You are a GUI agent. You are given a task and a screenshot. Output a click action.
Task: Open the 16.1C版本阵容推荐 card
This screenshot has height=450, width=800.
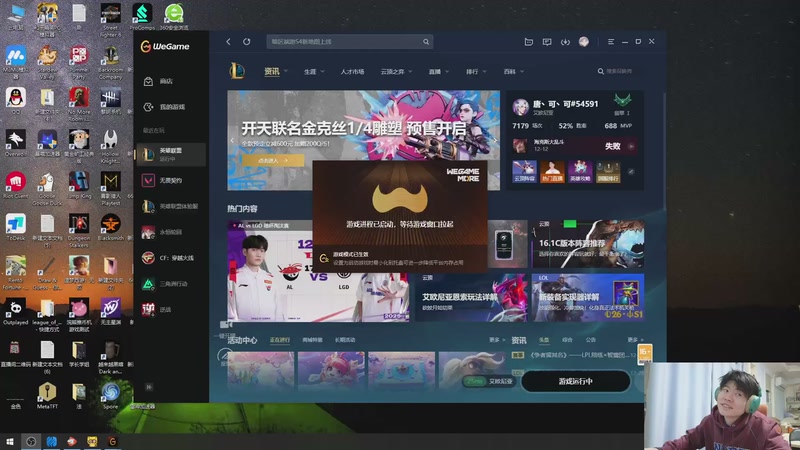pos(588,244)
